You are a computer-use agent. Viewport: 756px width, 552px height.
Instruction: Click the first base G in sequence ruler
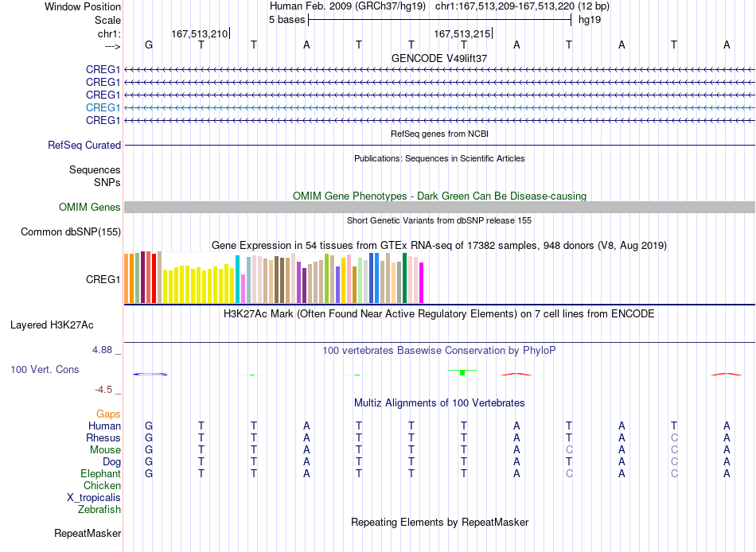(x=149, y=45)
